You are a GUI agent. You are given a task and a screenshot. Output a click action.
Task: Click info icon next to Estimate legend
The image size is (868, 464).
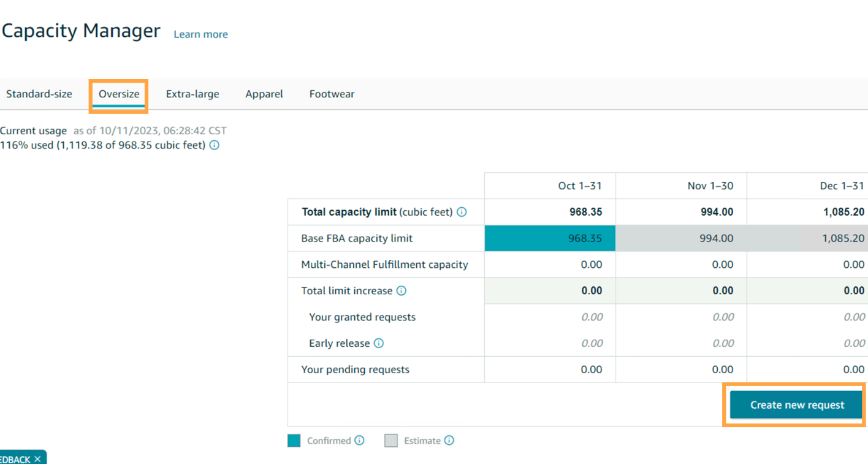click(x=449, y=440)
